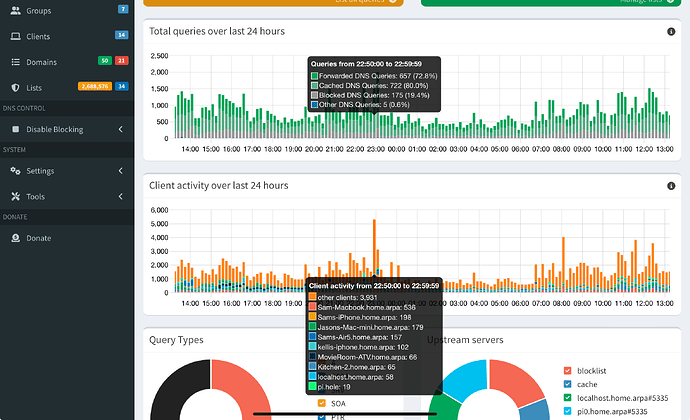Screen dimensions: 690x420
Task: Click Total queries over last 24 hours heading
Action: [x=217, y=31]
